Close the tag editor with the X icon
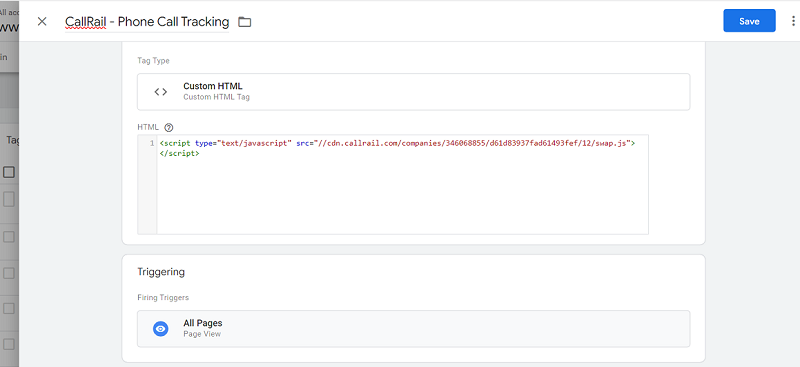 point(42,21)
